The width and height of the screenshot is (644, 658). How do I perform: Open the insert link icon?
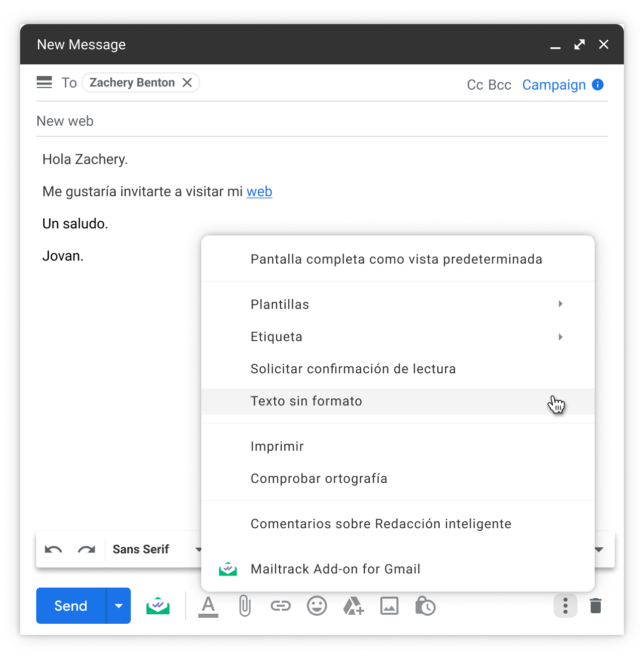tap(281, 606)
